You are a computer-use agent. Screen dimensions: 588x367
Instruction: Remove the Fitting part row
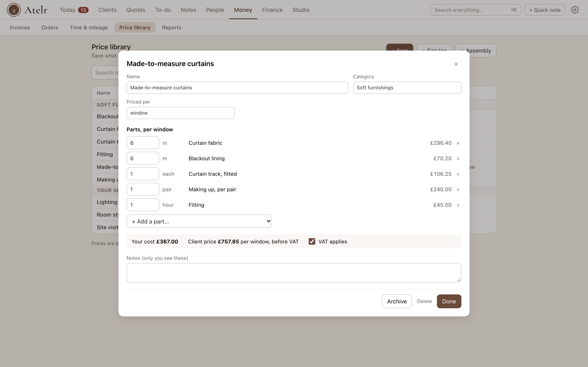(458, 205)
